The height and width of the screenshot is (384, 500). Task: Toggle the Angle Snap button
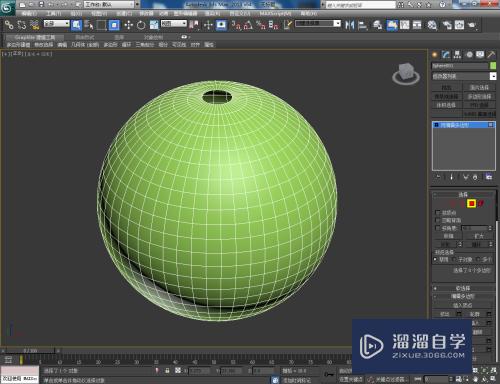(248, 25)
